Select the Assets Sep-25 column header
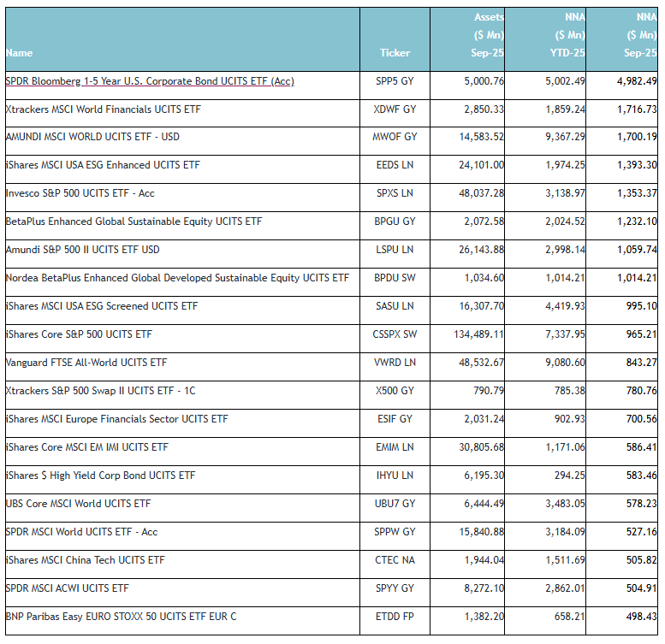The height and width of the screenshot is (644, 665). point(489,35)
